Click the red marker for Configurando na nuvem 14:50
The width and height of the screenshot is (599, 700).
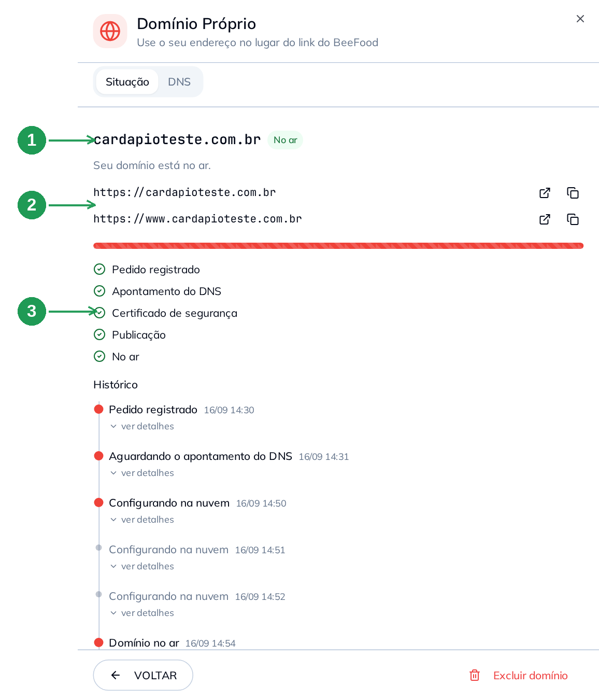(x=98, y=502)
